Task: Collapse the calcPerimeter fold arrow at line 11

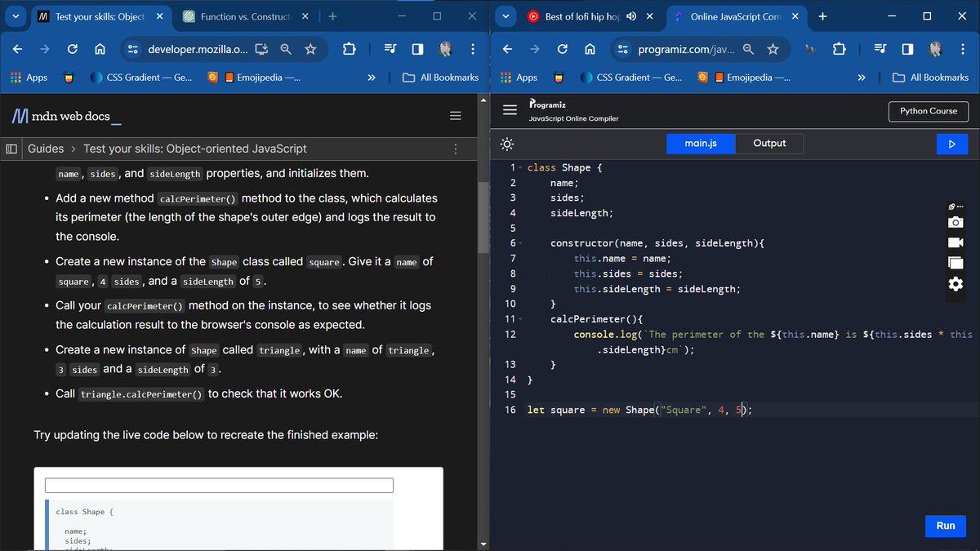Action: 520,319
